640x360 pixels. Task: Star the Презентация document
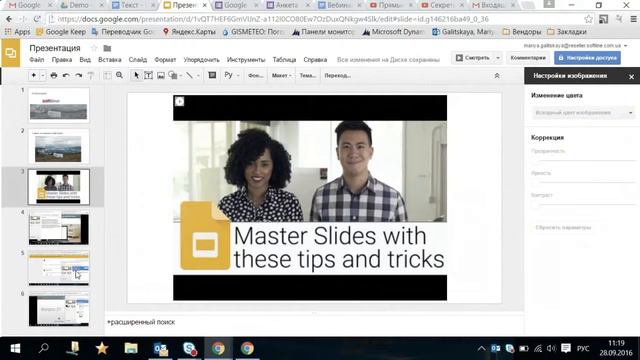pyautogui.click(x=94, y=48)
